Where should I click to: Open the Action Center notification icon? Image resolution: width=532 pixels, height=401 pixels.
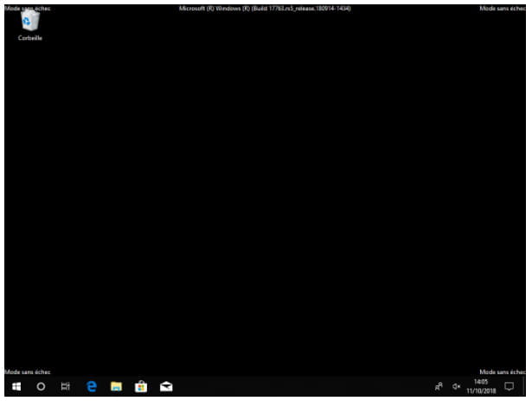509,387
